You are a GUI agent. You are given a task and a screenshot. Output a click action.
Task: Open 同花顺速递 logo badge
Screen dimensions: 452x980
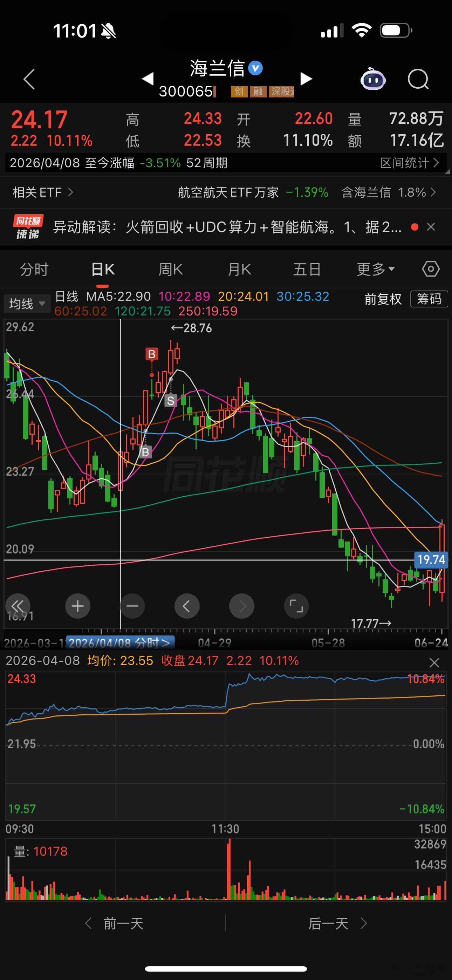point(27,227)
